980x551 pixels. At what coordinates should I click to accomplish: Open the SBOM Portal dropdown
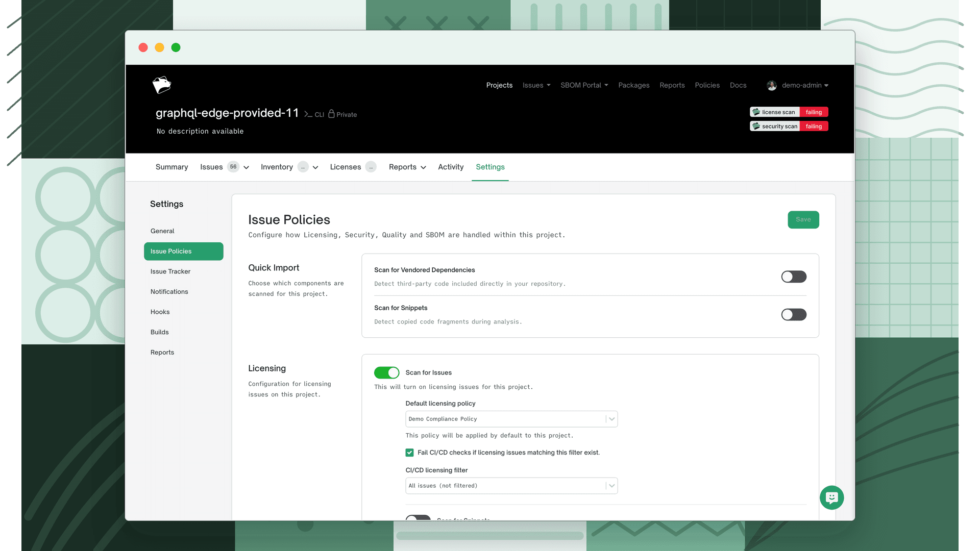coord(584,85)
